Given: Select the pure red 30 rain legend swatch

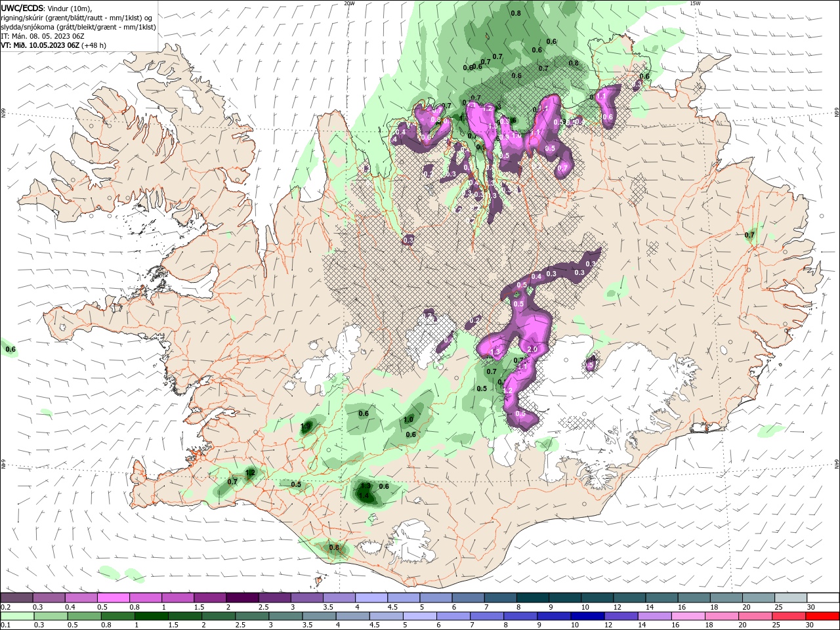Looking at the screenshot, I should [822, 616].
